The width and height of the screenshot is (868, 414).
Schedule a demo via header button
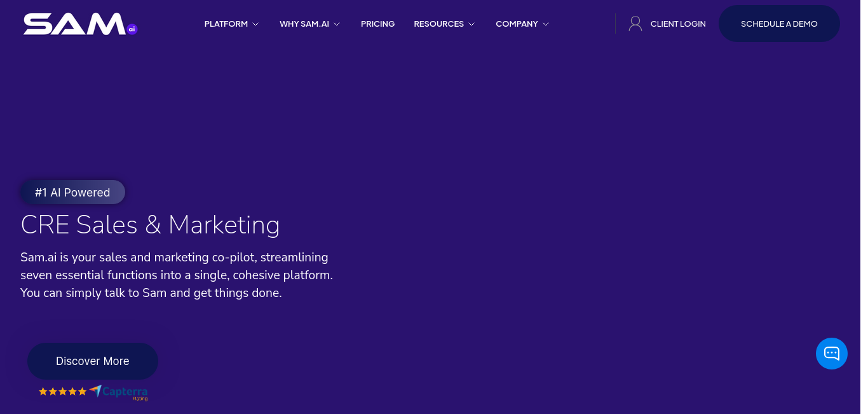pos(779,24)
